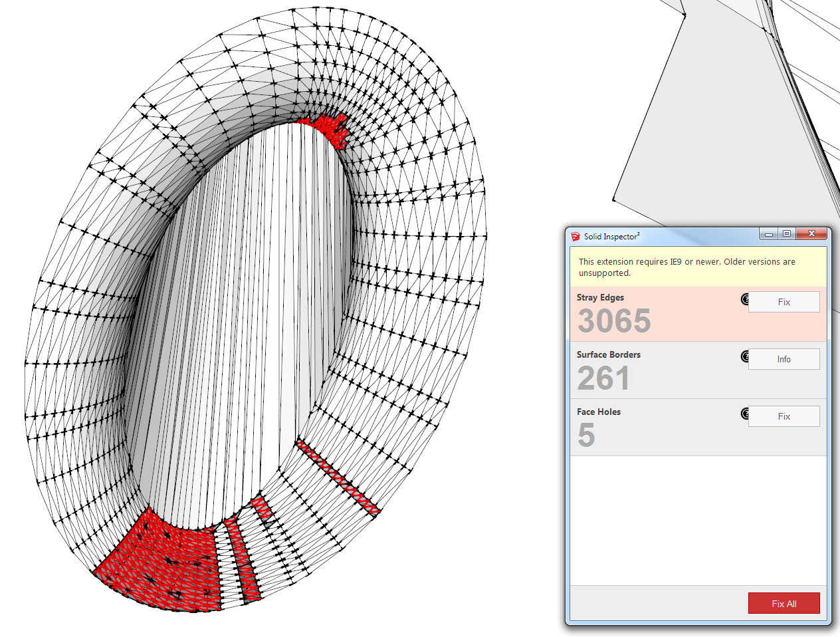This screenshot has height=637, width=840.
Task: Open help icon beside Stray Edges
Action: click(x=745, y=299)
